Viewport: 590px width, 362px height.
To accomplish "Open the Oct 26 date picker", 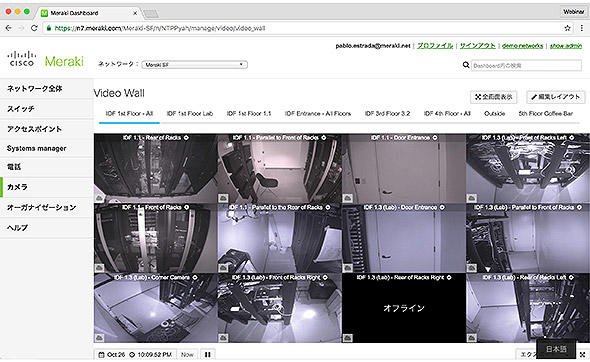I will pos(112,354).
